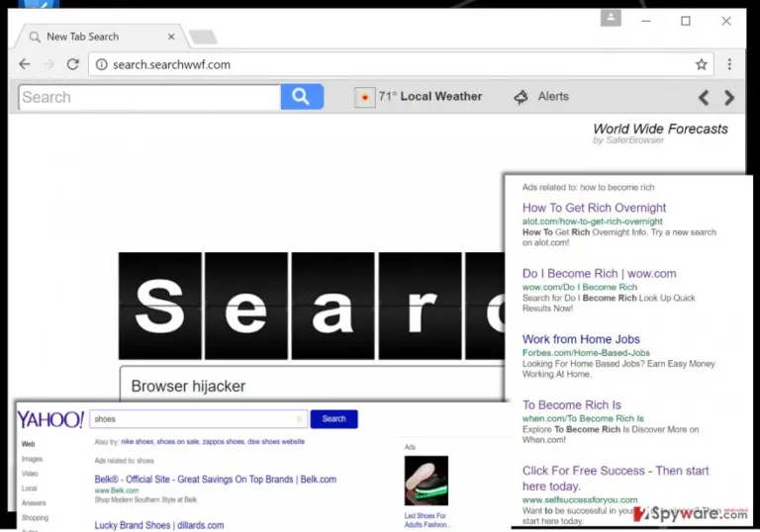Open the Alerts toolbar link
This screenshot has width=760, height=532.
(x=553, y=97)
